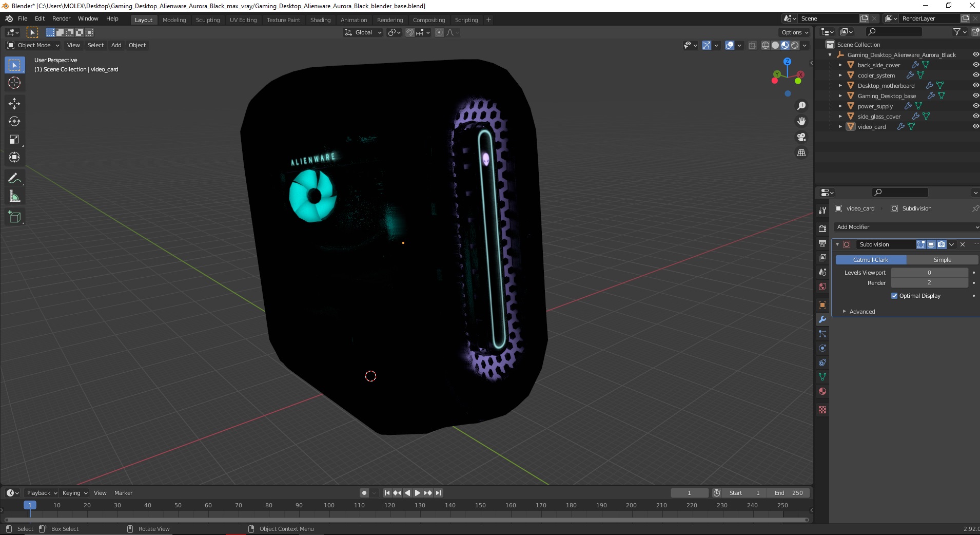Open the File menu

pos(23,18)
